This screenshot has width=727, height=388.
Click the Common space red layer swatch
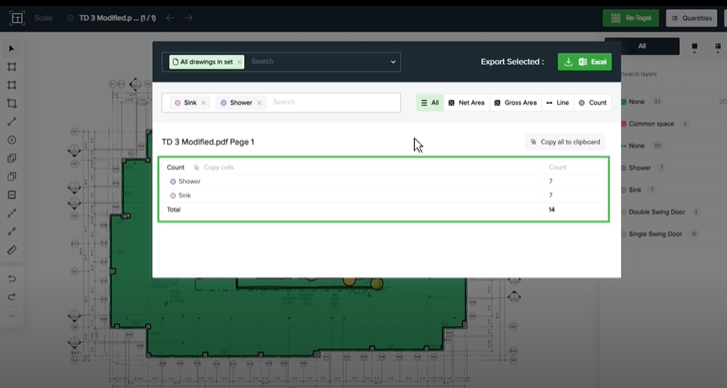(x=624, y=124)
